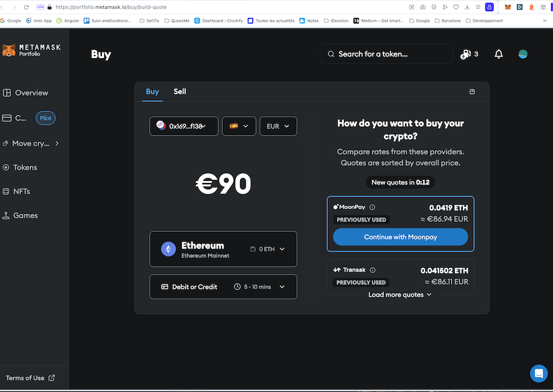Screen dimensions: 553x392
Task: Open NFTs from the sidebar
Action: [x=22, y=192]
